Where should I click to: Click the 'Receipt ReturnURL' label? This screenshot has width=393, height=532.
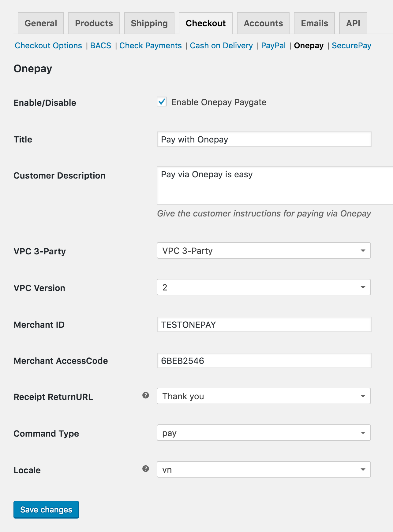click(53, 397)
